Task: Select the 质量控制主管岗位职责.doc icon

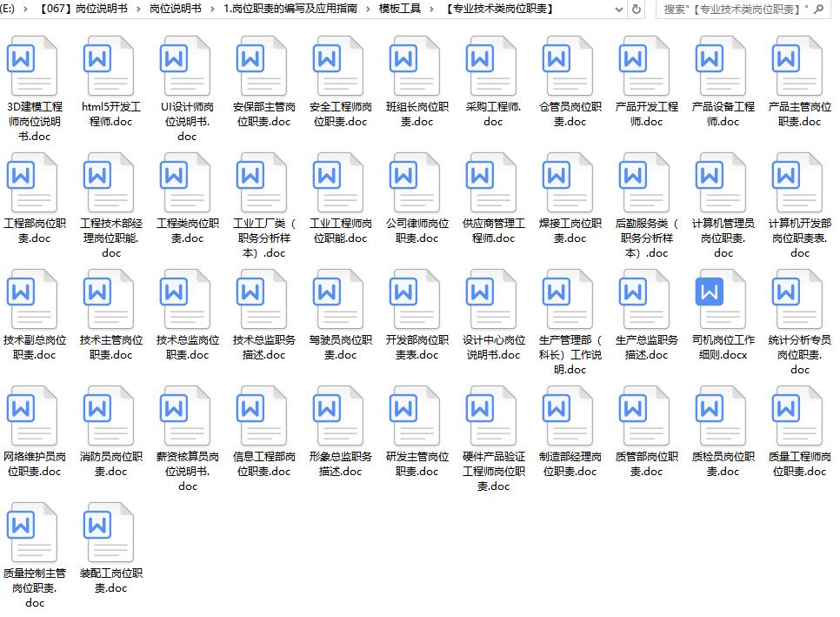Action: (32, 532)
